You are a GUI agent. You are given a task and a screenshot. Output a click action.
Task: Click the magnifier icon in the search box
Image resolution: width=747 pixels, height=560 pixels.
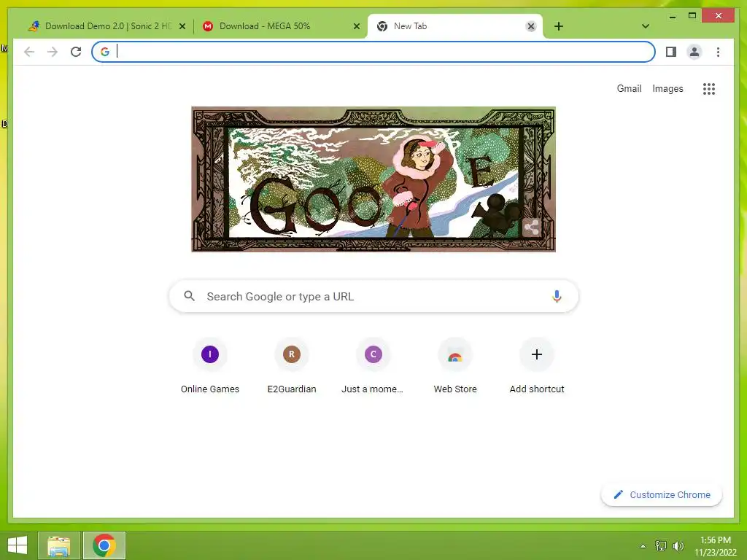click(x=189, y=296)
